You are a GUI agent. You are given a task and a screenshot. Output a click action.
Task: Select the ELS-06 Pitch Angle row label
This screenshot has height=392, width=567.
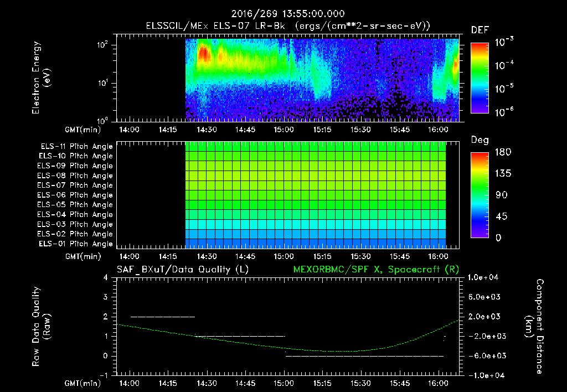[75, 195]
